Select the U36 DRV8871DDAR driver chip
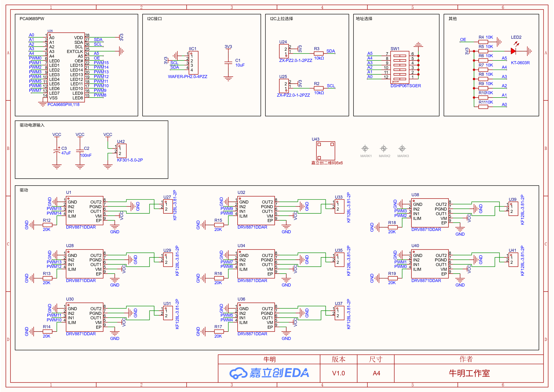This screenshot has width=554, height=392. 256,317
